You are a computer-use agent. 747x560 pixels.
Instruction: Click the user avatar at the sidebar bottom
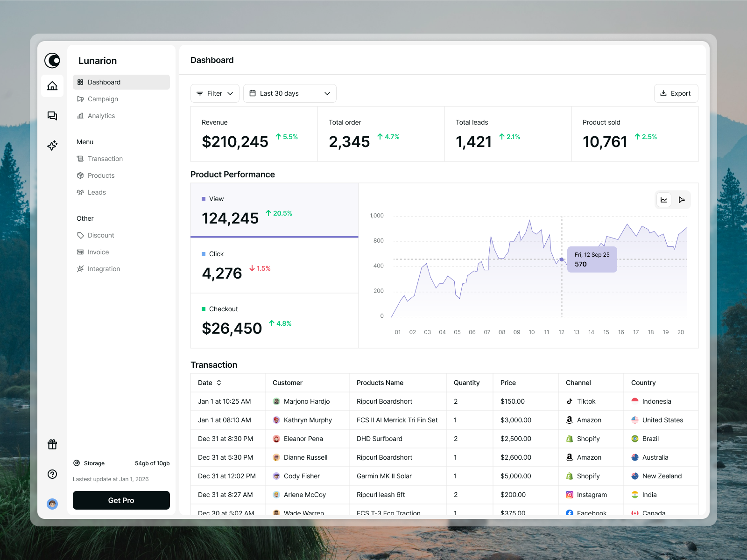pos(52,504)
